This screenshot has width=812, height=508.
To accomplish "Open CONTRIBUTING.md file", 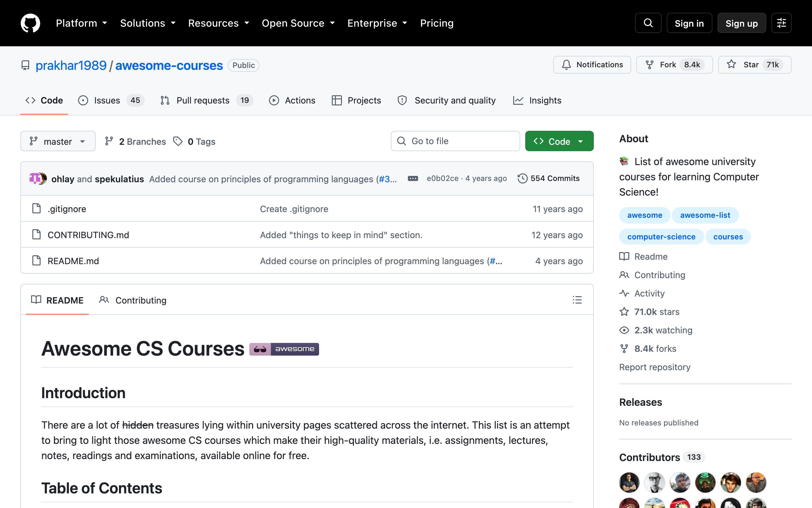I will point(88,235).
